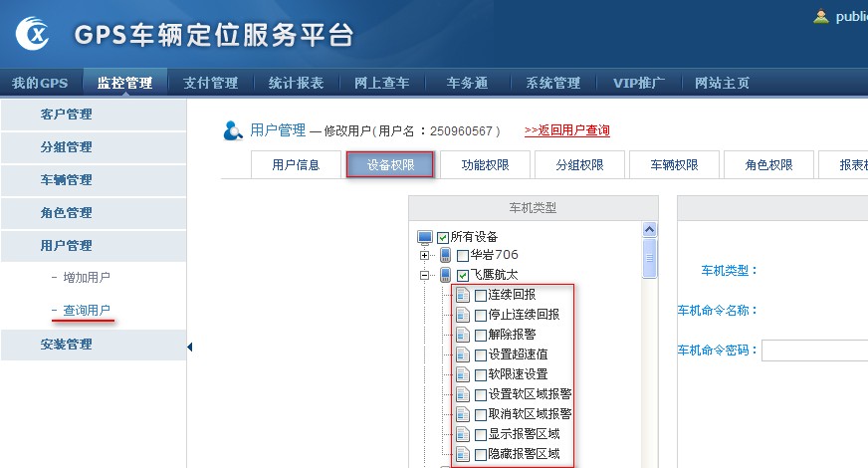Open 增加用户 in the sidebar

(x=87, y=278)
